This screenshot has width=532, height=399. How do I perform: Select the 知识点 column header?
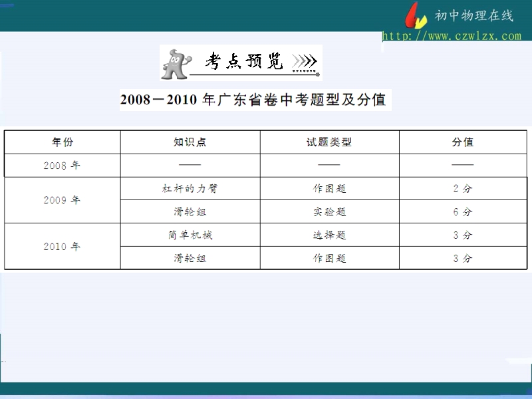coord(190,142)
